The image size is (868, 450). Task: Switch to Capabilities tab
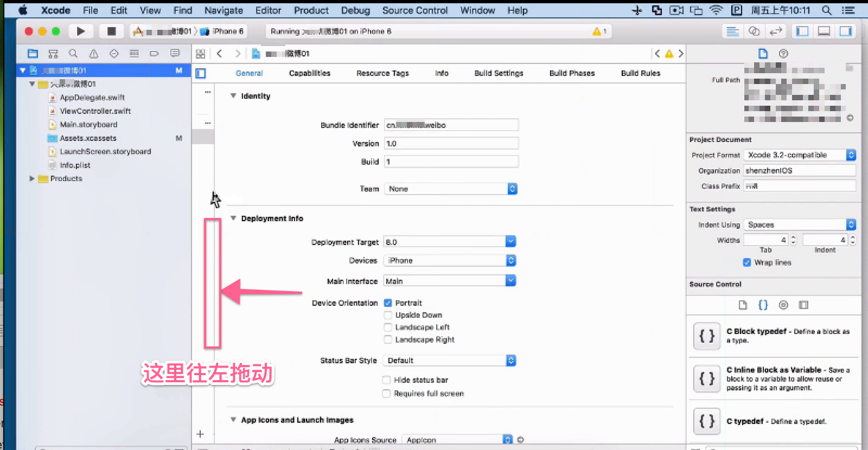310,73
